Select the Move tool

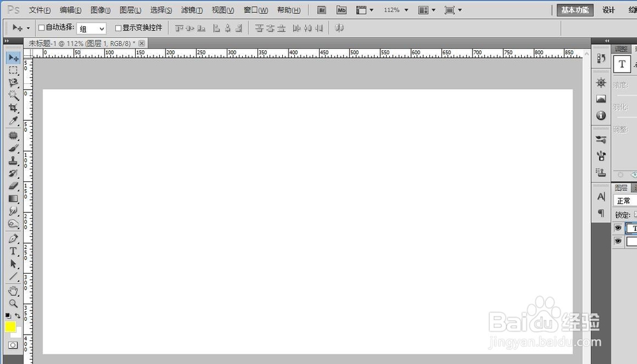(x=13, y=58)
